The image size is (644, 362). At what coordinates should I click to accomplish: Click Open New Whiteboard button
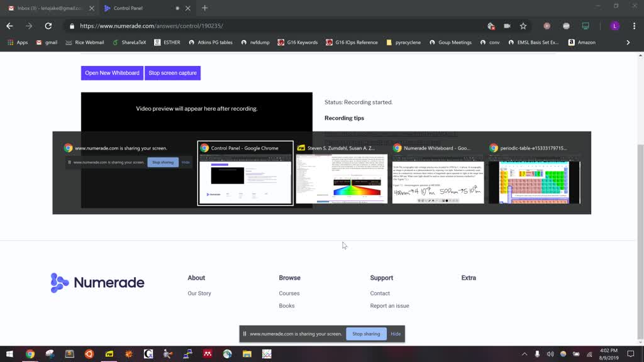pyautogui.click(x=112, y=73)
